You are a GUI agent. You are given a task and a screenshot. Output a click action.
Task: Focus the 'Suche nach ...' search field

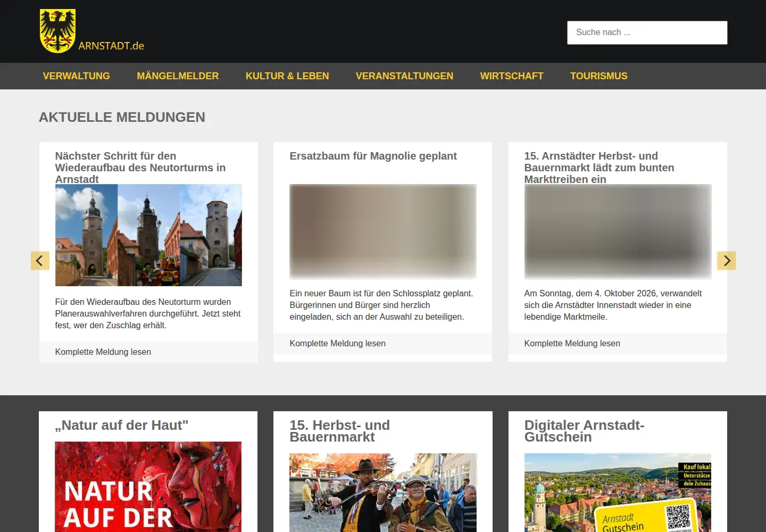(647, 32)
